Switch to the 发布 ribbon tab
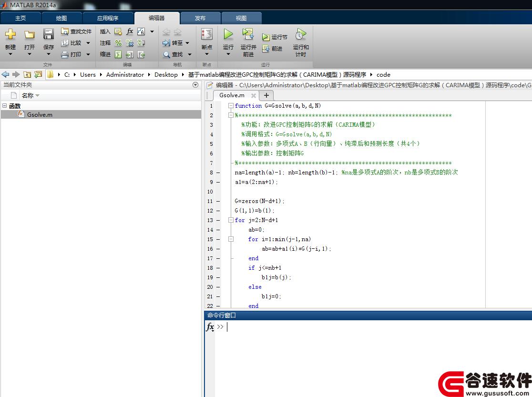532x397 pixels. (200, 18)
